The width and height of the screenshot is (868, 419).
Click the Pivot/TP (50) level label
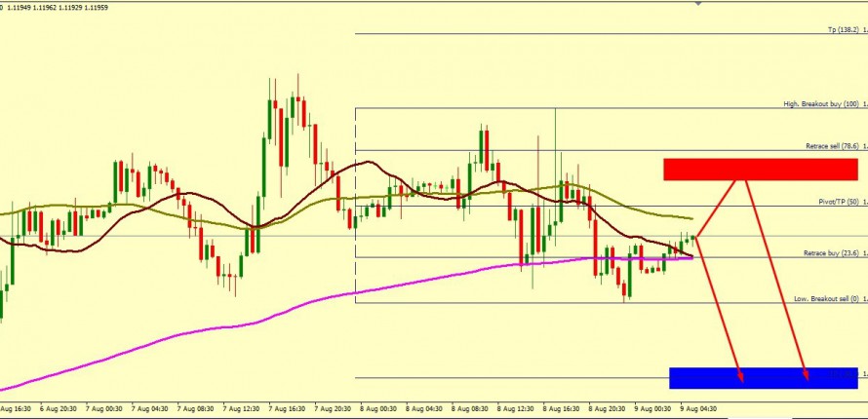[x=838, y=202]
